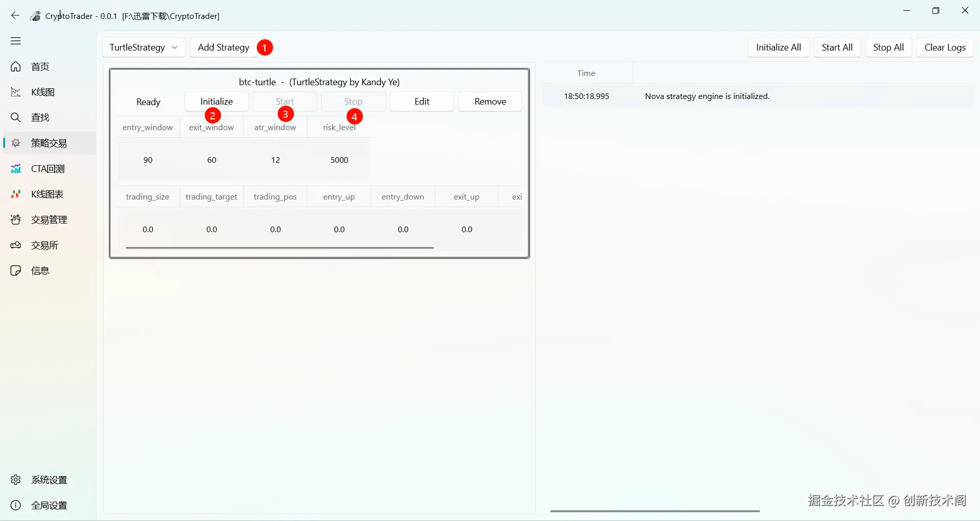Click the exit_window value 60
Image resolution: width=980 pixels, height=521 pixels.
(x=212, y=160)
